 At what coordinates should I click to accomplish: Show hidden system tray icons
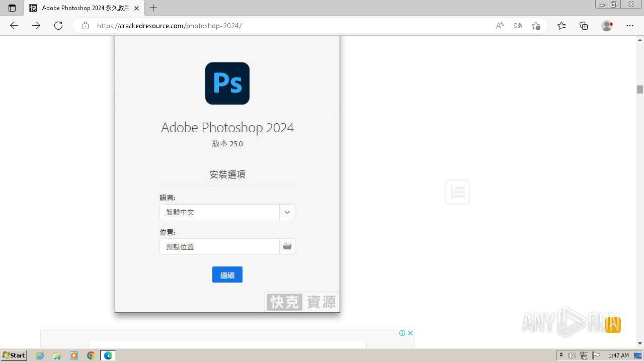coord(561,355)
